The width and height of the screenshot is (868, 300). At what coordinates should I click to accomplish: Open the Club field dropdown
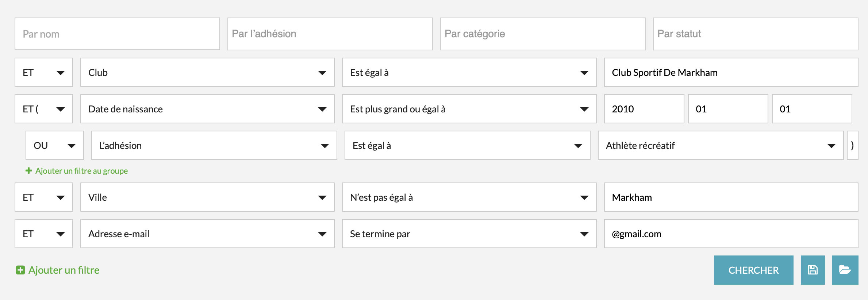click(207, 73)
